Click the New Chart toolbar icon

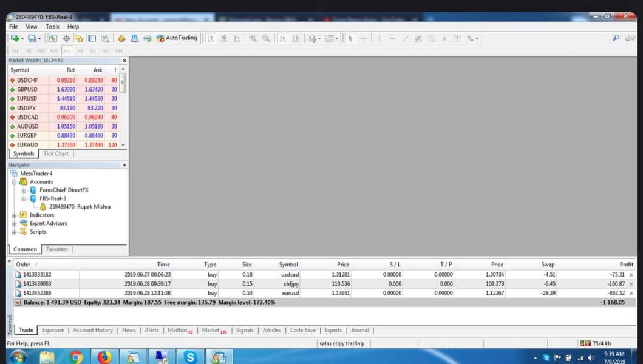pos(15,38)
